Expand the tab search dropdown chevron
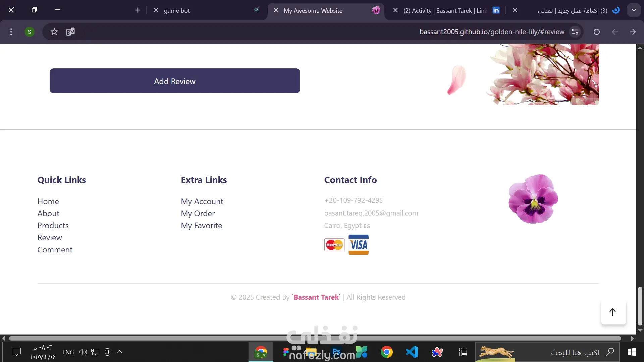Viewport: 644px width, 362px height. tap(634, 10)
